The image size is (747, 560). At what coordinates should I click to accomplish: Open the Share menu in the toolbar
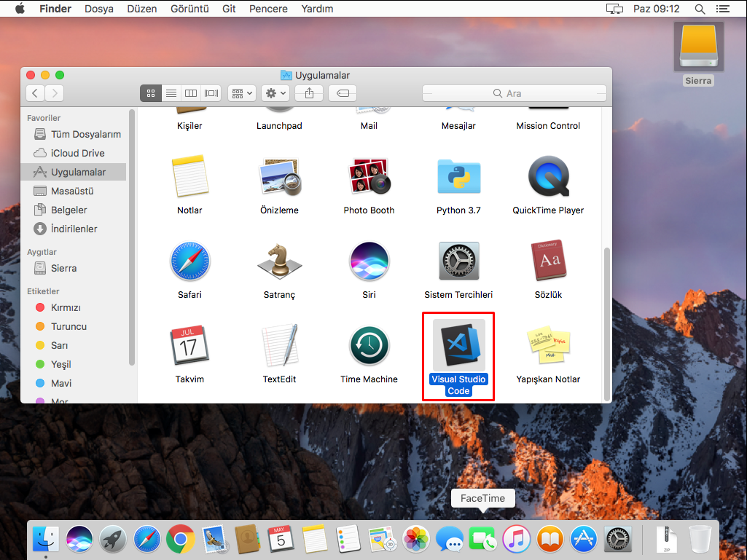click(307, 92)
